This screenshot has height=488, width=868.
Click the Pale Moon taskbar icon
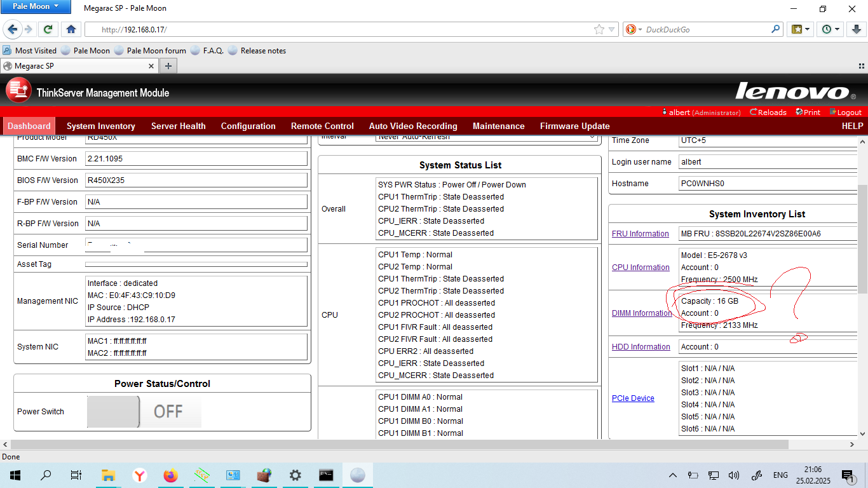click(x=358, y=475)
